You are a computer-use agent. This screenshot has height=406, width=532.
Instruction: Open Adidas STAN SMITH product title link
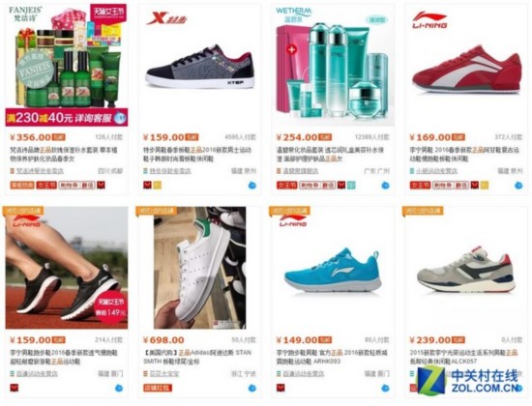tap(197, 357)
